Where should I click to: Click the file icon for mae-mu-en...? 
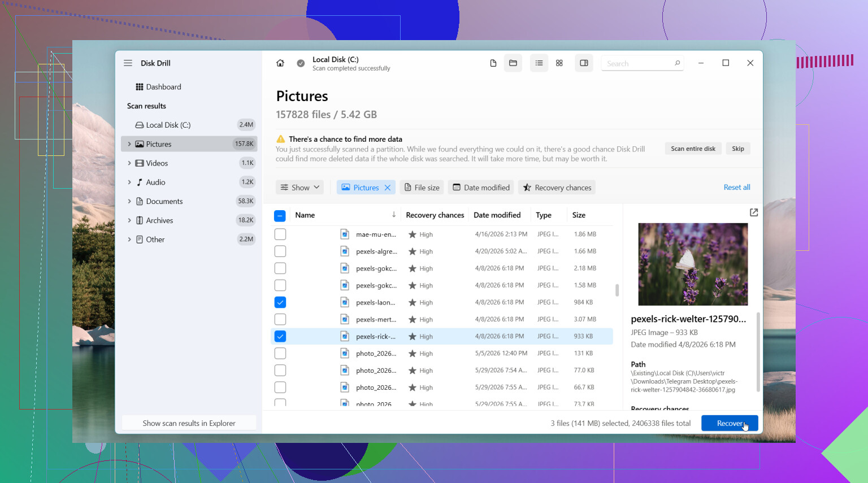click(345, 234)
